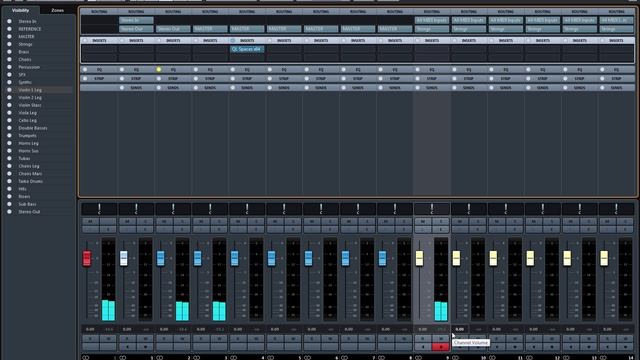Image resolution: width=640 pixels, height=360 pixels.
Task: Open the MASTER output routing on channel 3
Action: 210,29
